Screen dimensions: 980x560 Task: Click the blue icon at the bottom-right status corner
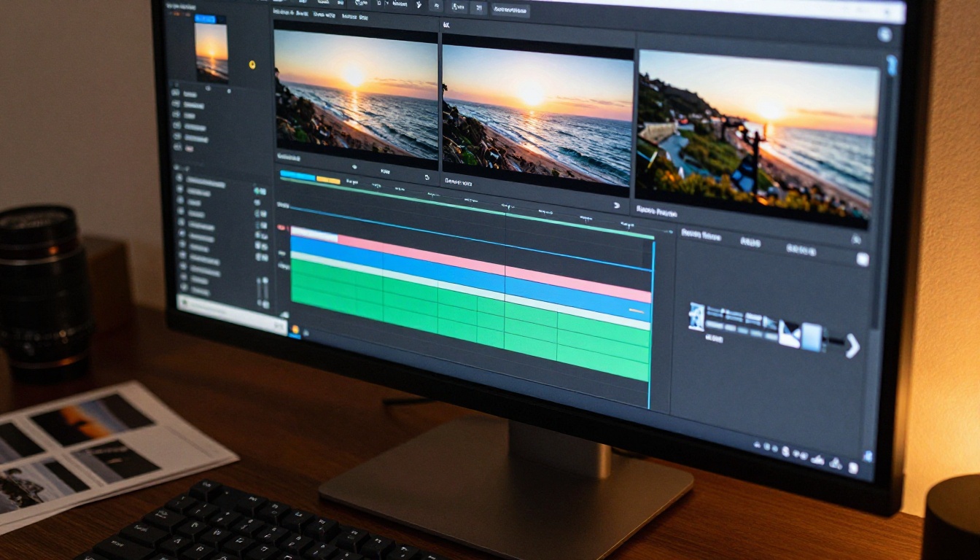(868, 456)
